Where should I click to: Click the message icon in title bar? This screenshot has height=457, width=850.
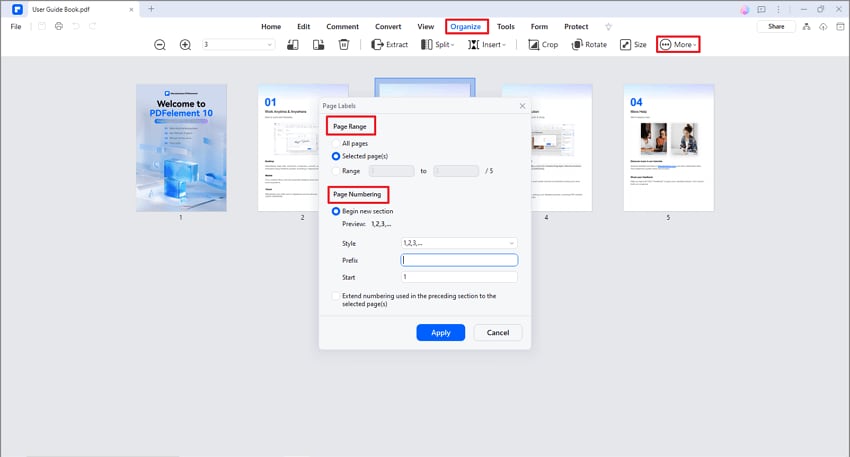point(762,10)
